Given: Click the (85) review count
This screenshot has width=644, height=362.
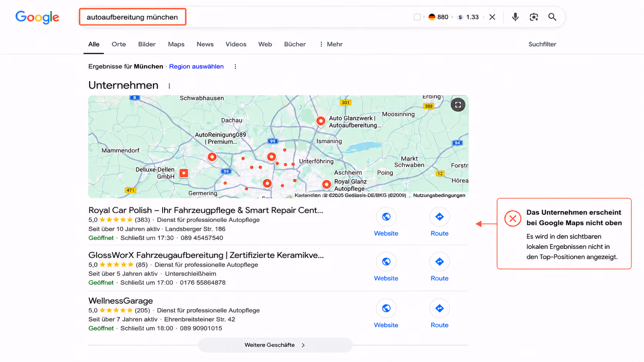Looking at the screenshot, I should coord(142,265).
